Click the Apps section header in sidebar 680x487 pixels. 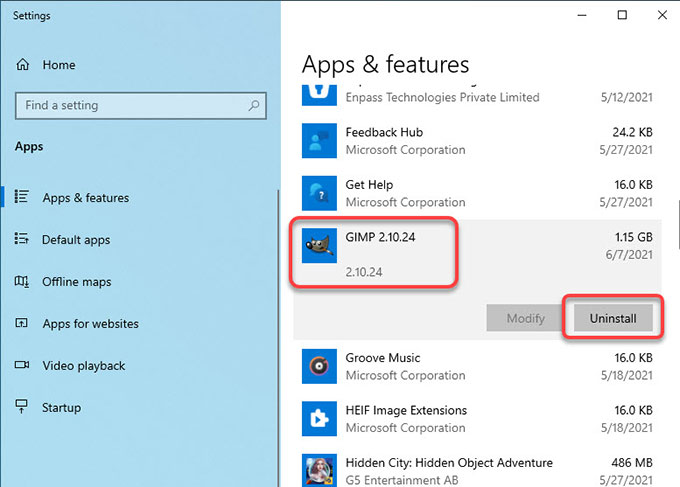point(29,147)
